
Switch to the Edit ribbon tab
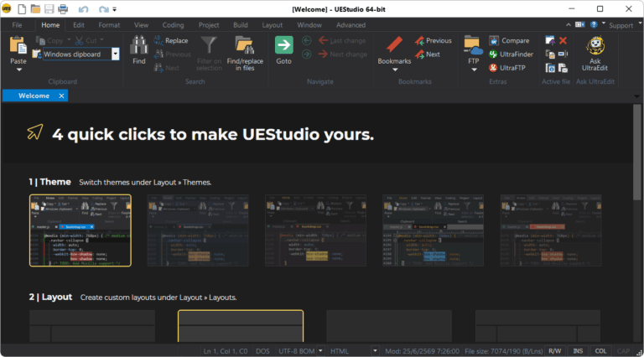click(x=79, y=25)
